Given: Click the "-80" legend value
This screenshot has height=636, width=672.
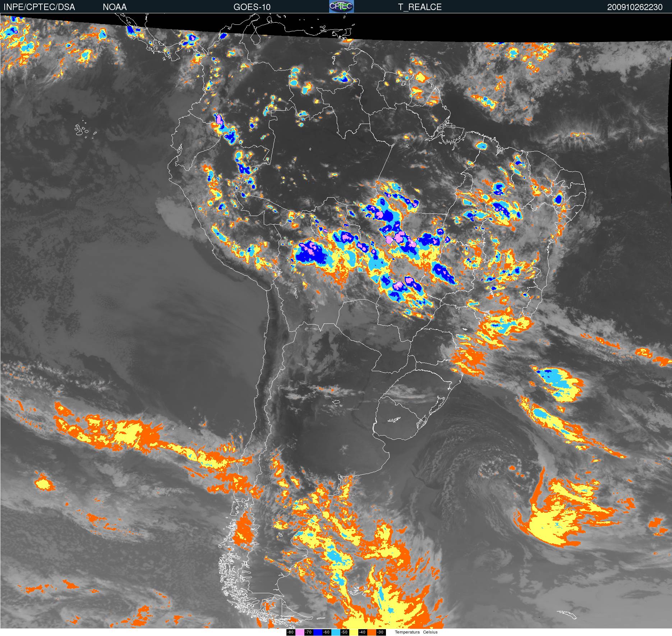Looking at the screenshot, I should point(291,632).
